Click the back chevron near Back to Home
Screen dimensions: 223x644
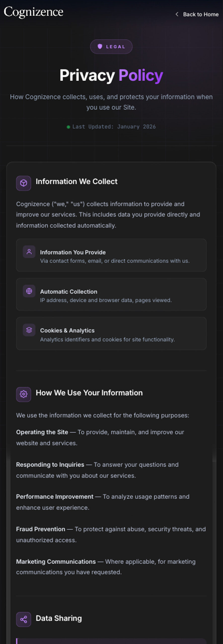coord(177,14)
